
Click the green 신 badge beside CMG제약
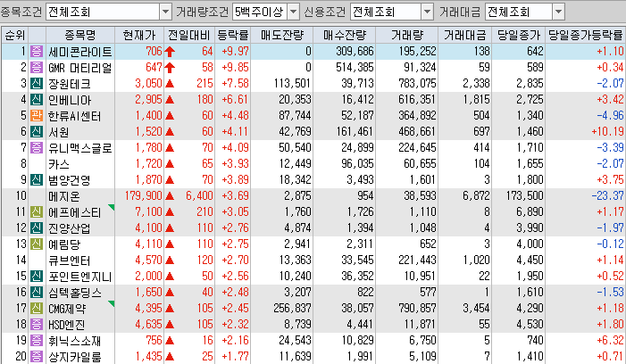37,308
